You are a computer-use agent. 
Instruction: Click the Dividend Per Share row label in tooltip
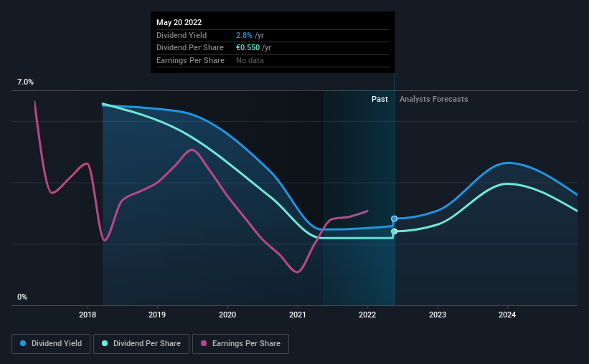click(190, 48)
